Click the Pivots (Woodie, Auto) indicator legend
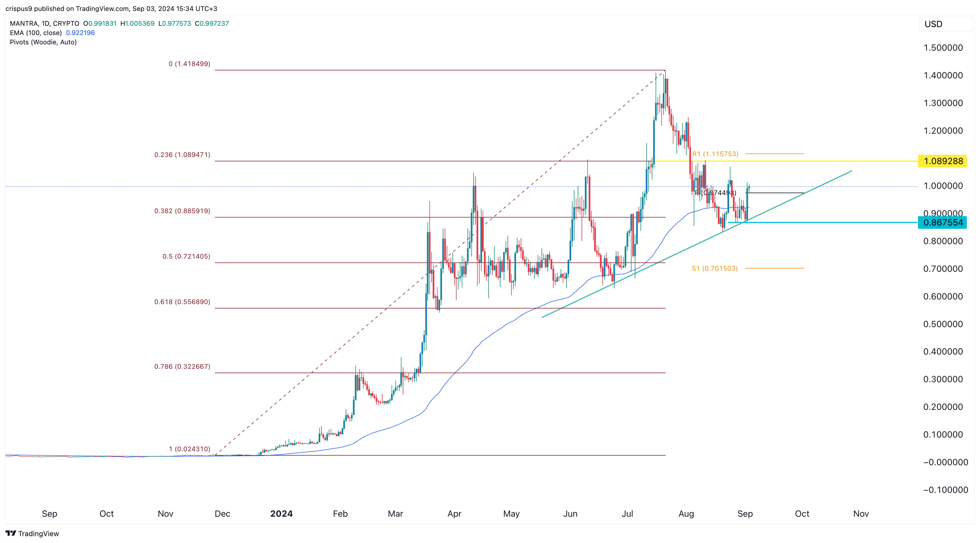The height and width of the screenshot is (543, 980). click(43, 42)
